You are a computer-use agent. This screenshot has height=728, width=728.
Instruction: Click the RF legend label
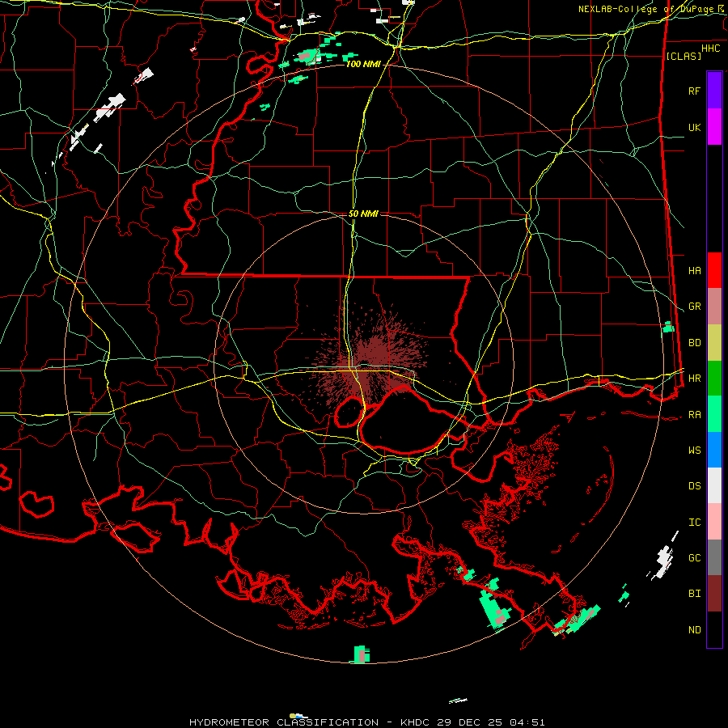[694, 91]
